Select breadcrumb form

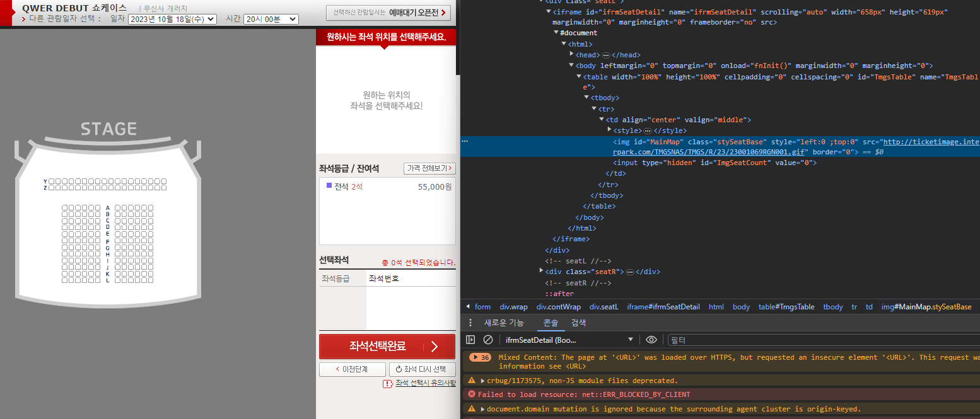[x=482, y=307]
